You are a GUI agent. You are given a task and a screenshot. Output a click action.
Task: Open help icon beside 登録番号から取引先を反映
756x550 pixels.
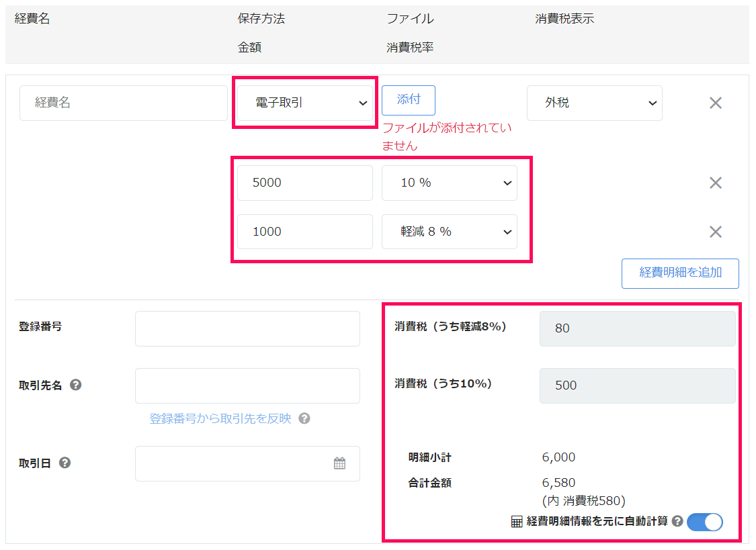click(304, 418)
